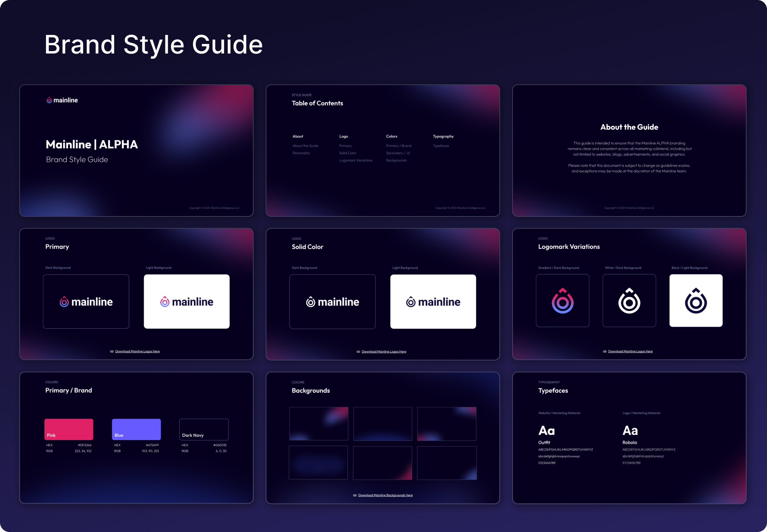
Task: Click the Outfit typeface Aa sample
Action: (x=546, y=431)
